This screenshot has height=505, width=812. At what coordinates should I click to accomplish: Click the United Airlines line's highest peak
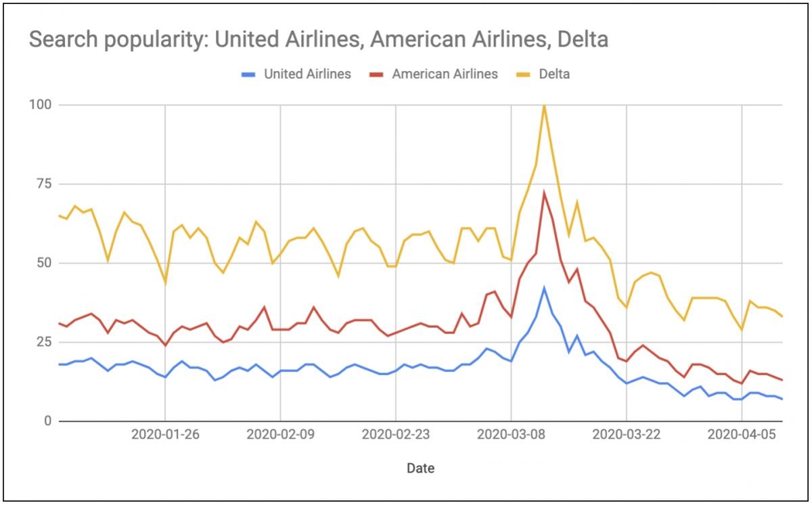coord(543,288)
